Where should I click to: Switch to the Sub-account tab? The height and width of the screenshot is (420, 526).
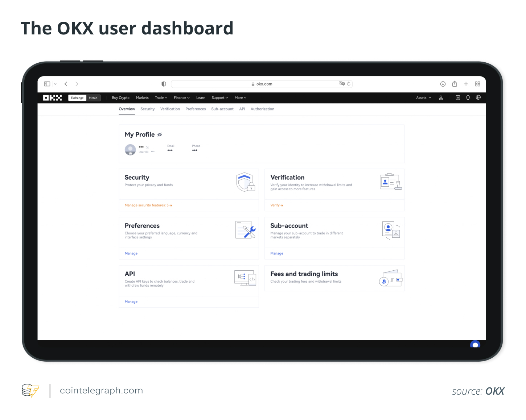click(x=222, y=109)
